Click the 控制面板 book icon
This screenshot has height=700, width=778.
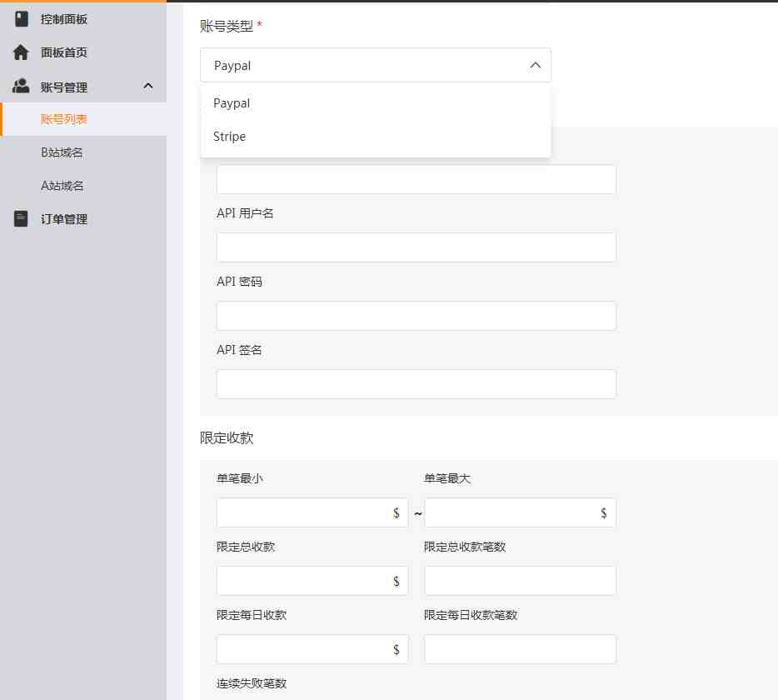[x=22, y=19]
